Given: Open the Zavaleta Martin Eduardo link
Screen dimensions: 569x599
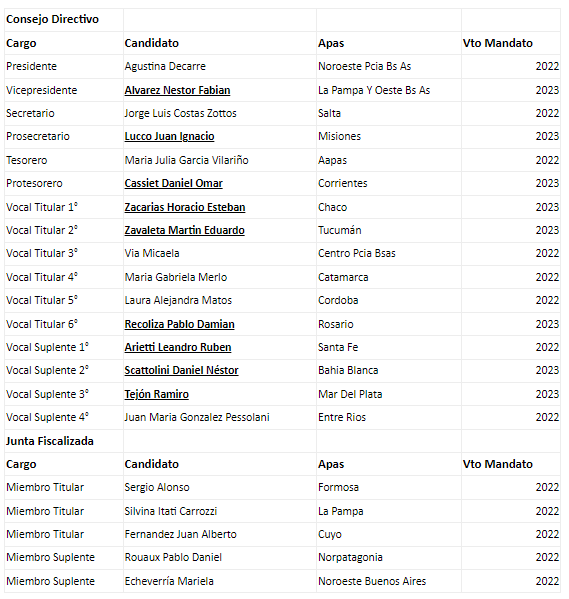Looking at the screenshot, I should click(185, 230).
